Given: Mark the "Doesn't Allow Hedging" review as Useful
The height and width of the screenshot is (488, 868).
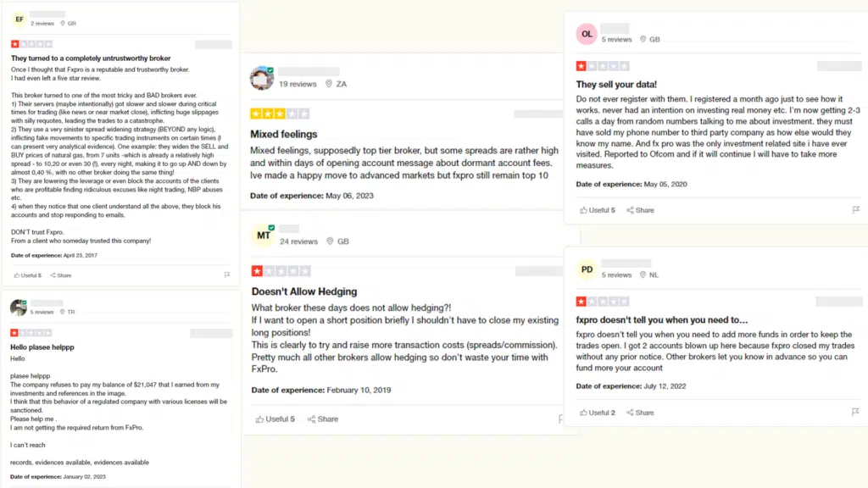Looking at the screenshot, I should 275,419.
